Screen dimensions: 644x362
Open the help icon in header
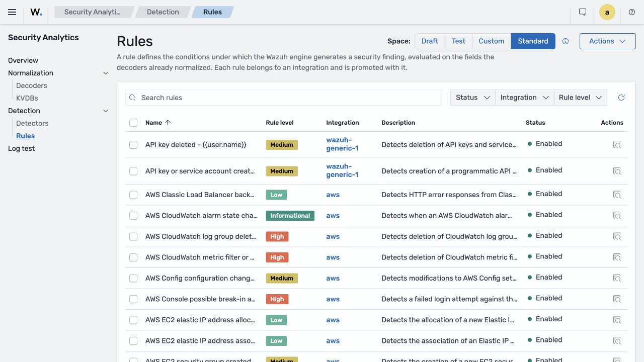[632, 12]
